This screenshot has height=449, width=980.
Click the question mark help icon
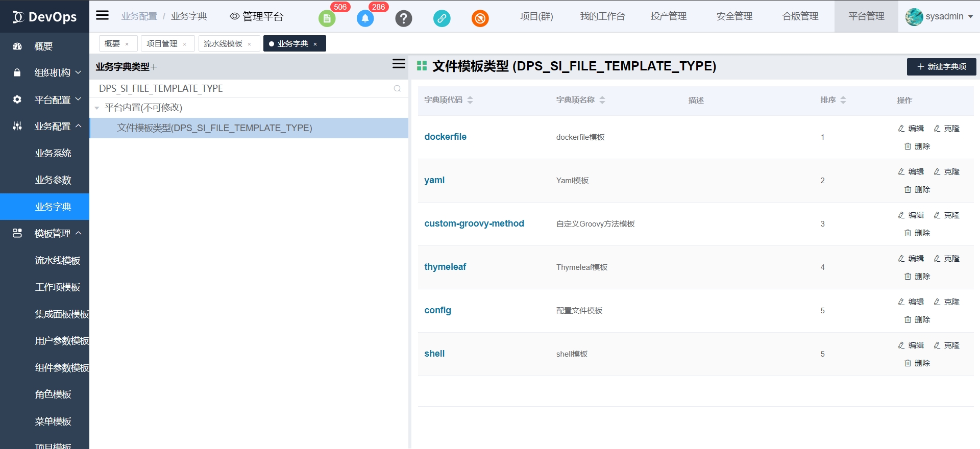click(x=403, y=19)
